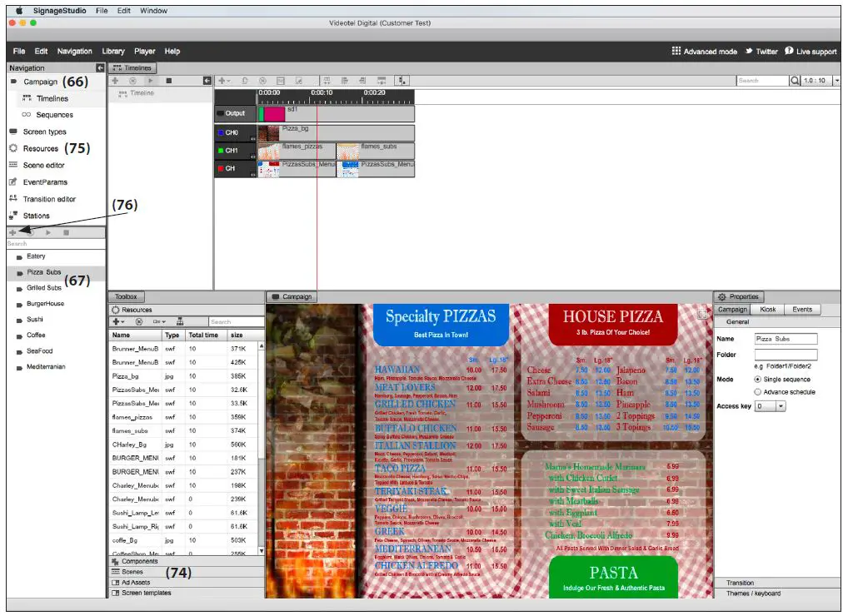This screenshot has width=843, height=616.
Task: Select the flames_pizzas resource row
Action: tap(184, 417)
